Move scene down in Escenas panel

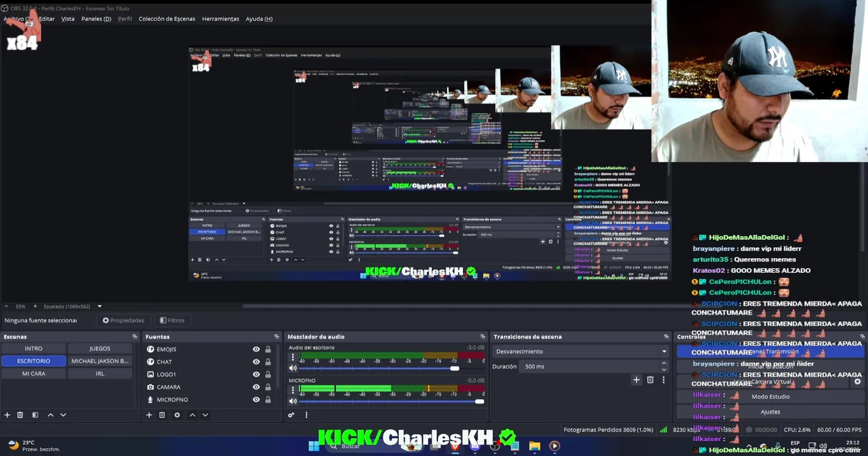pos(63,415)
